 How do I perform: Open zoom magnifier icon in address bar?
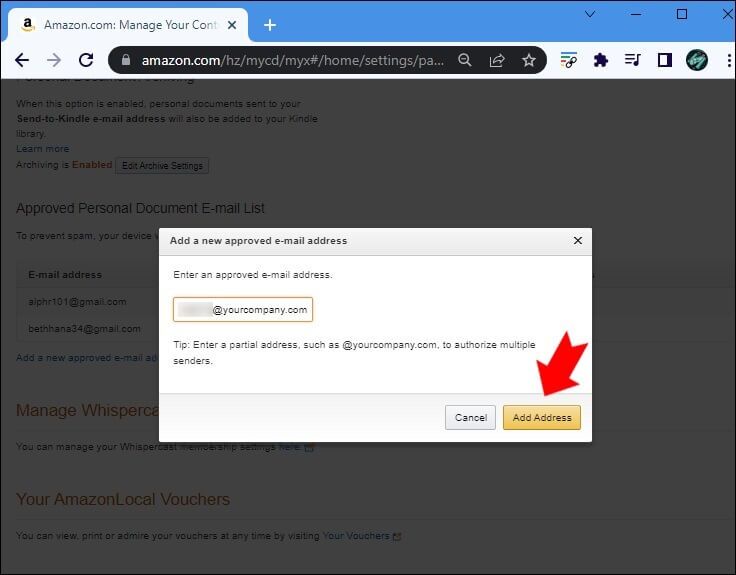pos(465,60)
